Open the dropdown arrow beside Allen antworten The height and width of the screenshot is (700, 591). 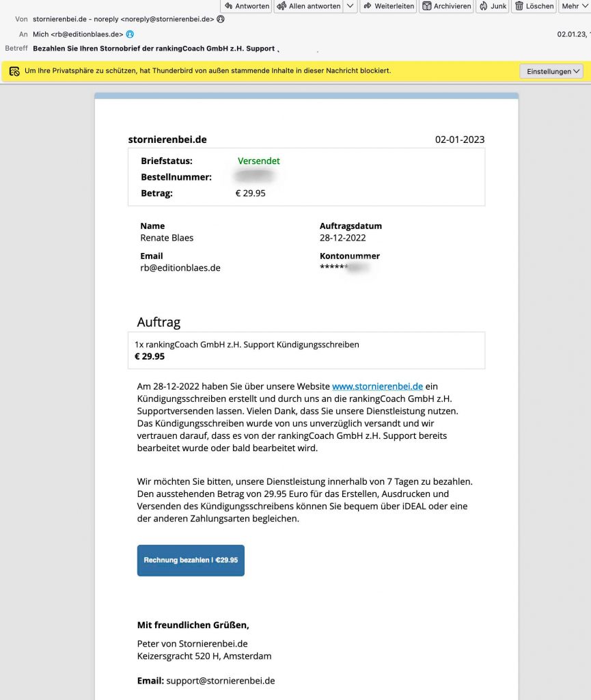tap(351, 6)
